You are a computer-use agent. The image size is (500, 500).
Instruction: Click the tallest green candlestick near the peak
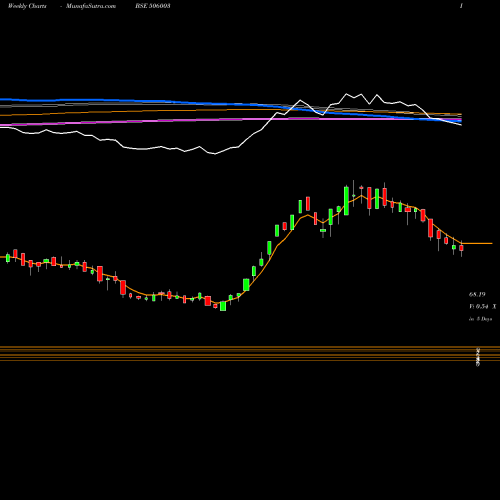tap(346, 201)
